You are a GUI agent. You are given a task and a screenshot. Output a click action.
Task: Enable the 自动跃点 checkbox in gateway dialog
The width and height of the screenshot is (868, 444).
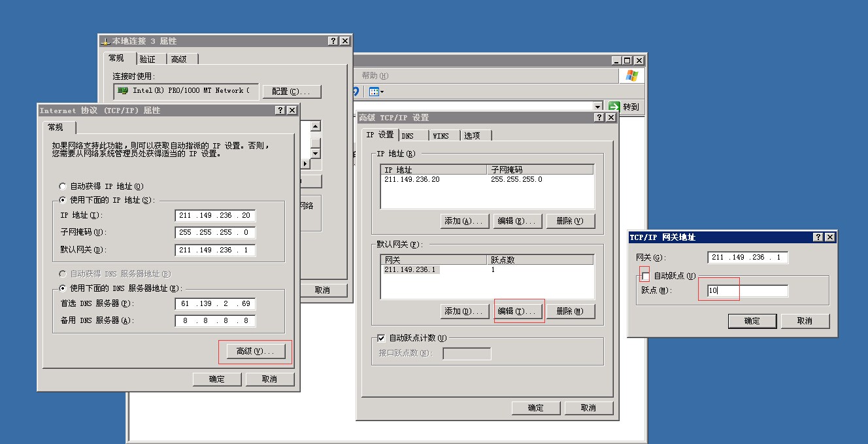point(646,277)
